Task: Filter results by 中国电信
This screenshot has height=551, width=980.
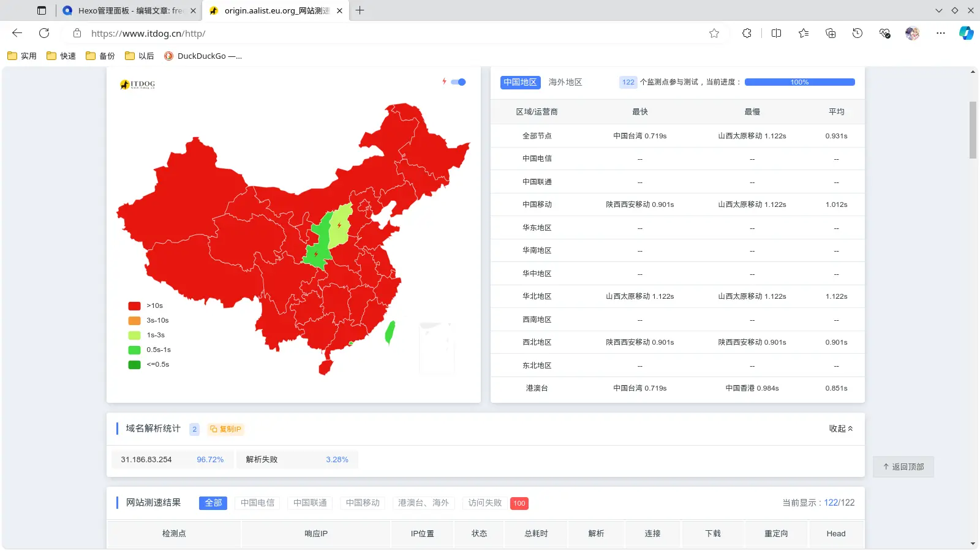Action: pyautogui.click(x=257, y=503)
